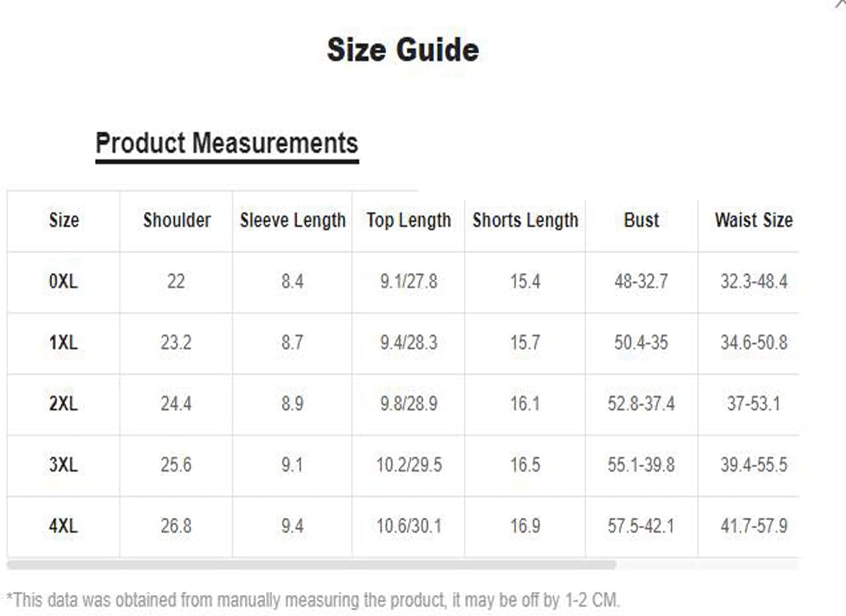Click the horizontal scrollbar under the table
Viewport: 846px width, 616px height.
click(x=311, y=565)
